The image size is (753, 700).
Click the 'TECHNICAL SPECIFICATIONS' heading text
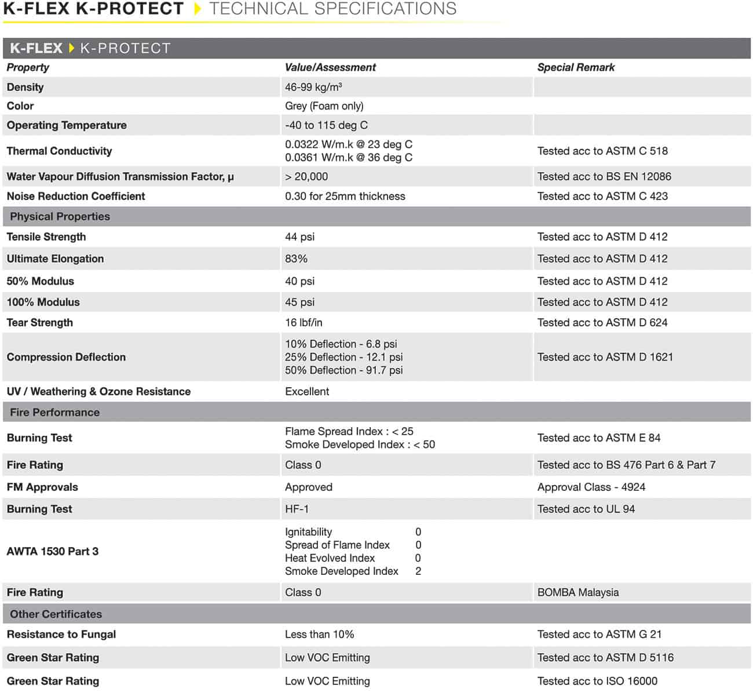click(x=333, y=9)
